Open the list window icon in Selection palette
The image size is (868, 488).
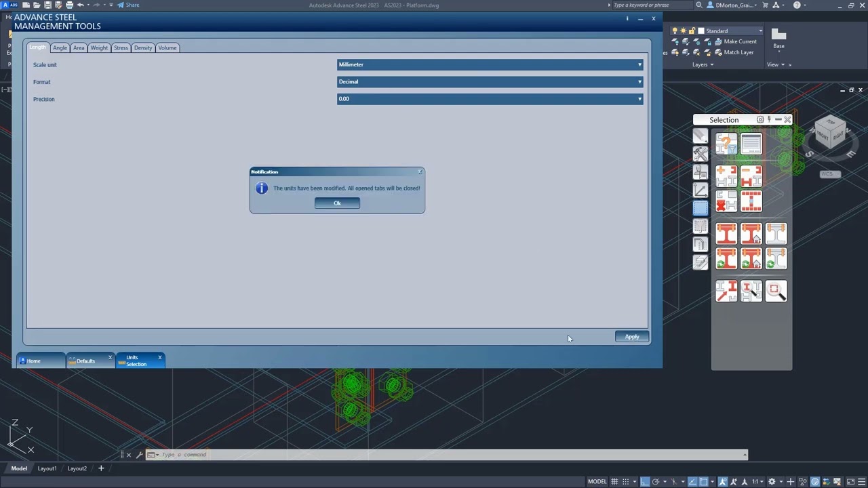[751, 144]
